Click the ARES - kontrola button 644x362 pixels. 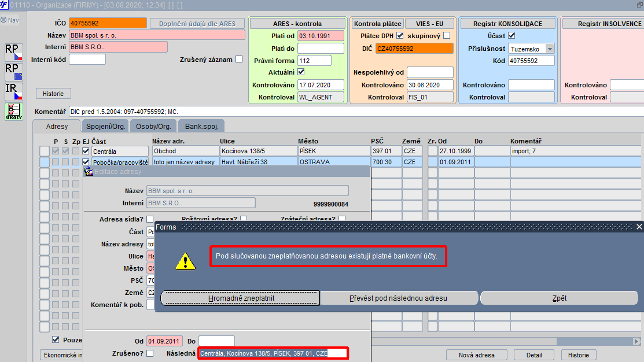pos(297,23)
